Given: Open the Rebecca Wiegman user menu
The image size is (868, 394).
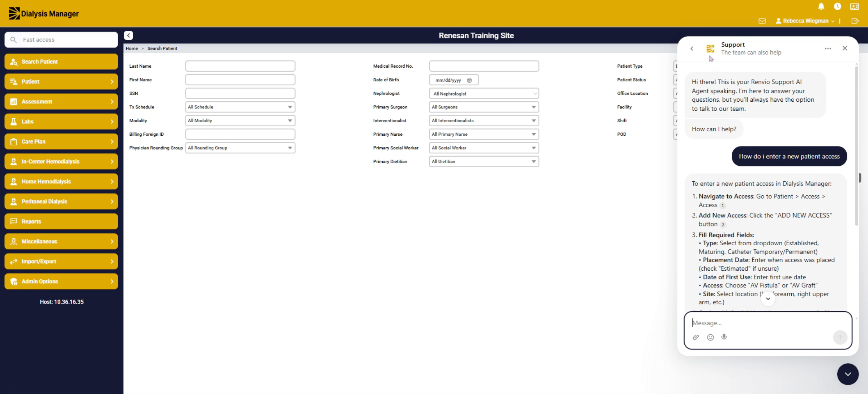Looking at the screenshot, I should tap(805, 21).
